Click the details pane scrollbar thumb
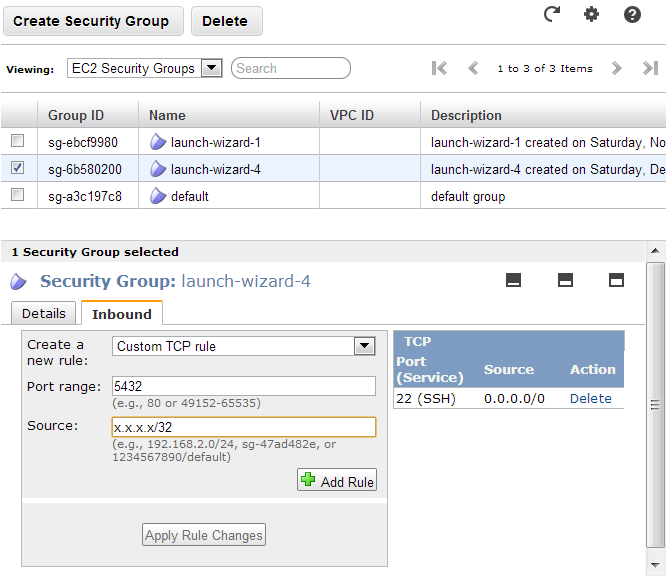The width and height of the screenshot is (671, 584). pos(655,405)
